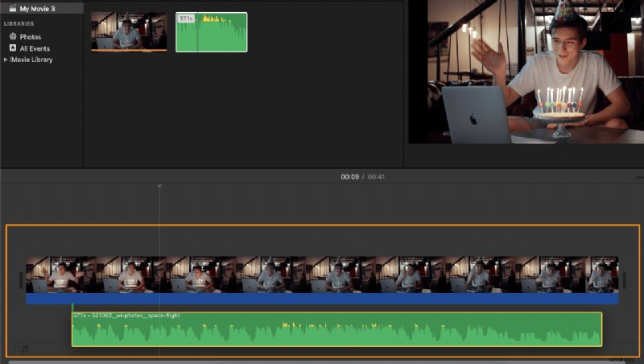Viewport: 644px width, 364px height.
Task: Select the My Movie 3 project
Action: [42, 8]
